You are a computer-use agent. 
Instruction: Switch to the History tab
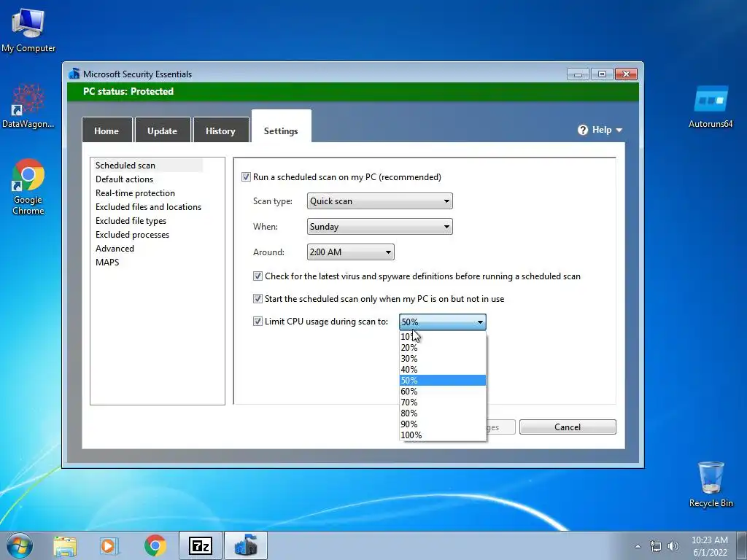220,131
